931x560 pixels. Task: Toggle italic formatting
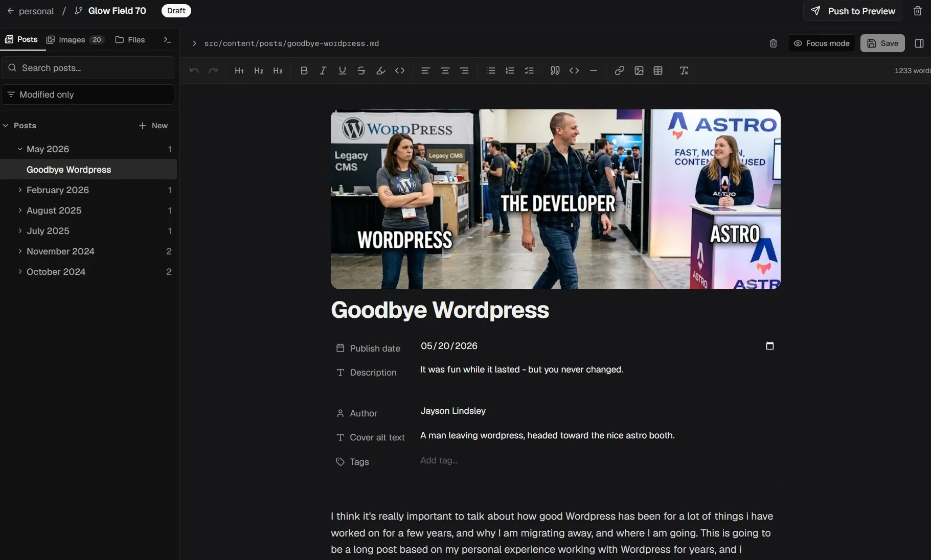click(323, 71)
